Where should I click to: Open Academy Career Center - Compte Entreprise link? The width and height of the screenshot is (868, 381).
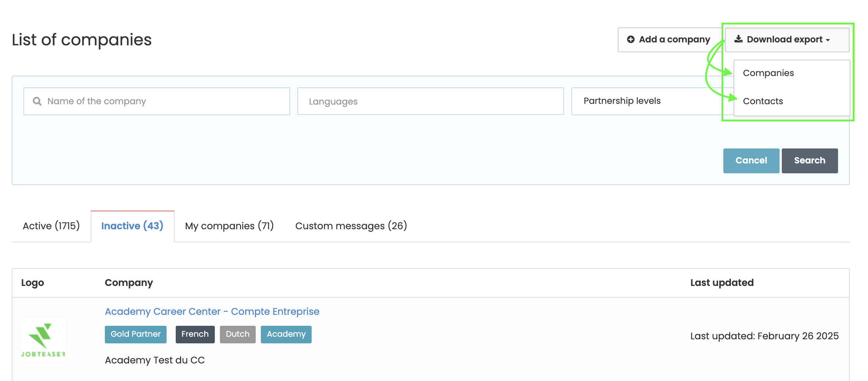212,312
